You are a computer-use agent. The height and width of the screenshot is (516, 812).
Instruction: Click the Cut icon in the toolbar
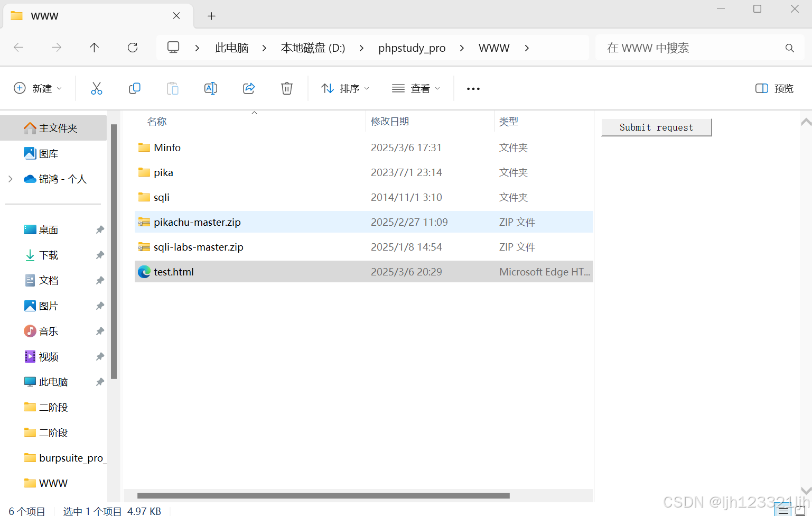97,88
